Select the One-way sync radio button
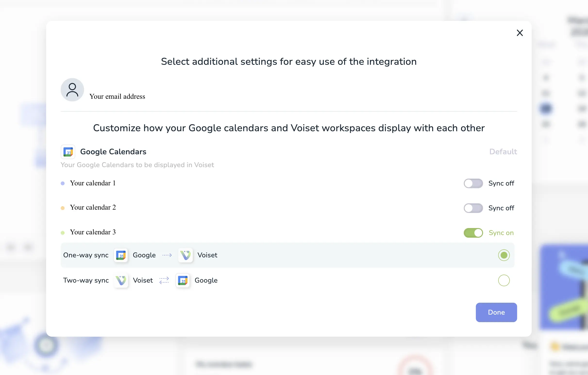588x375 pixels. point(504,255)
